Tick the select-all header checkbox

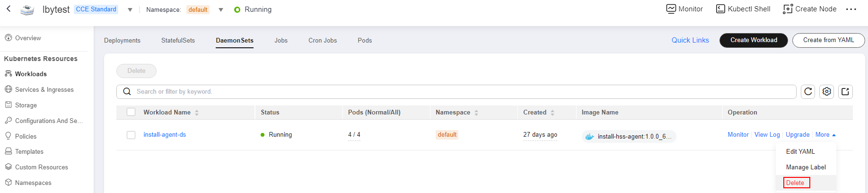(x=131, y=112)
